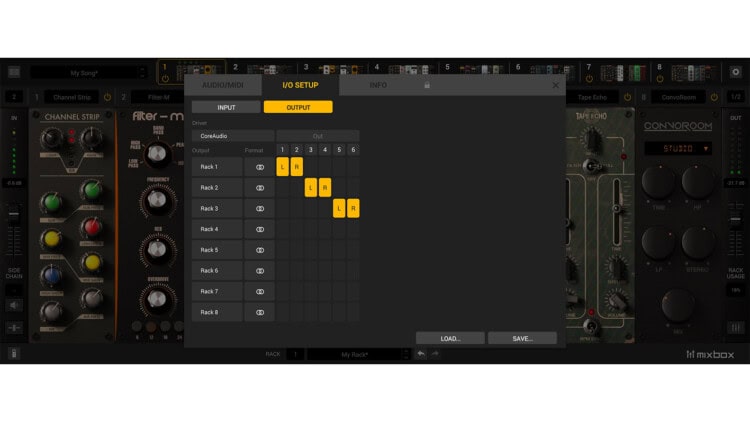
Task: Toggle Rack 6 stereo format link icon
Action: tap(260, 271)
